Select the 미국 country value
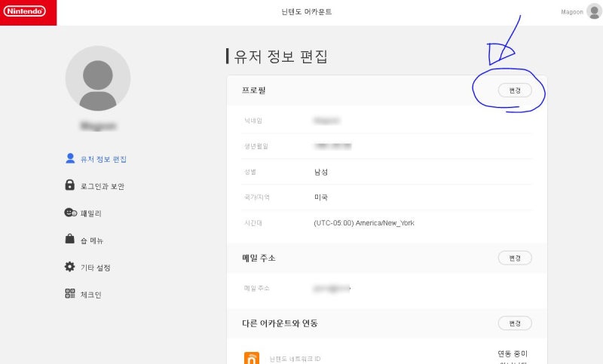Image resolution: width=603 pixels, height=364 pixels. (x=321, y=197)
